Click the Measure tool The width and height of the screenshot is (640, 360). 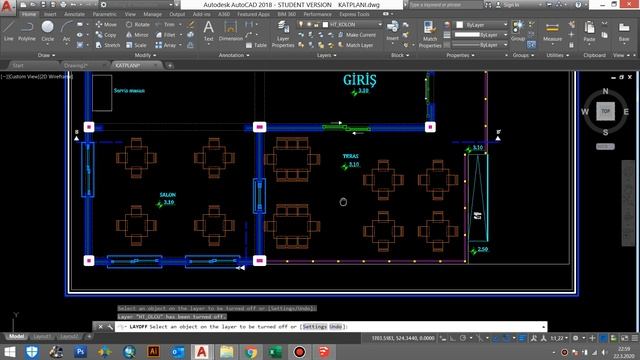tap(552, 33)
